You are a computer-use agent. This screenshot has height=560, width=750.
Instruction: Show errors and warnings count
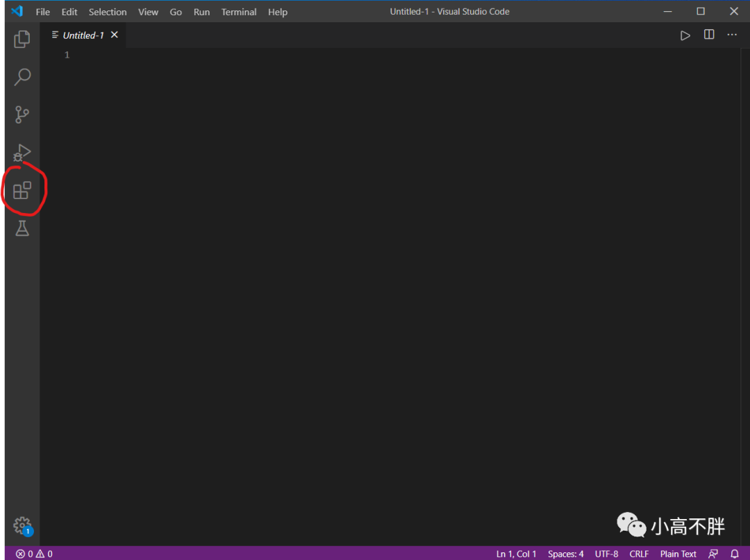coord(34,554)
